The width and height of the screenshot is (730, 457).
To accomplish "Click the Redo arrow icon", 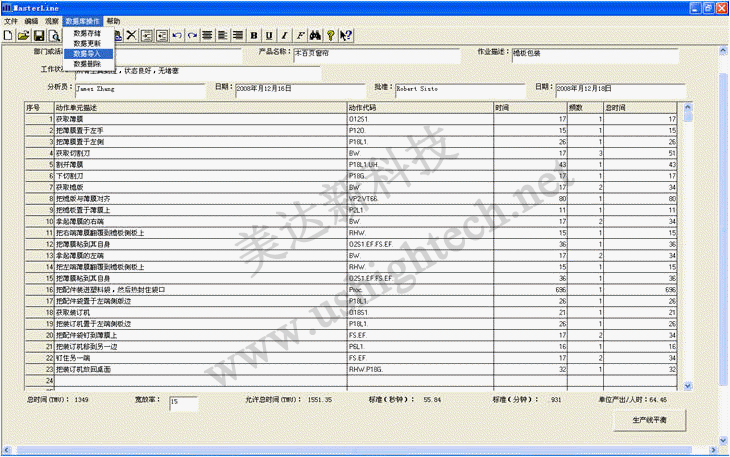I will click(x=191, y=35).
